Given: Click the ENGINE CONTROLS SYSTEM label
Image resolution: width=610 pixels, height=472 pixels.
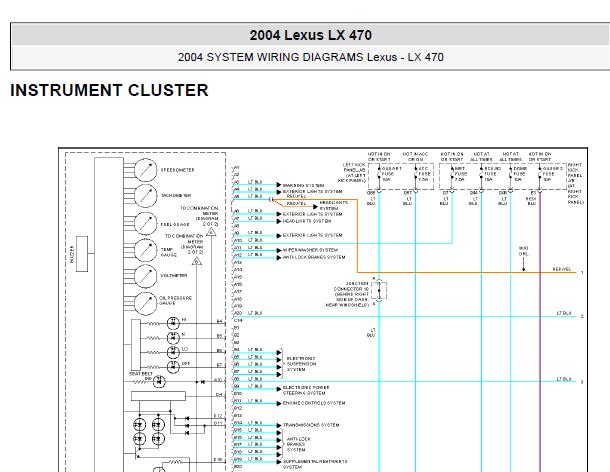Looking at the screenshot, I should 314,403.
